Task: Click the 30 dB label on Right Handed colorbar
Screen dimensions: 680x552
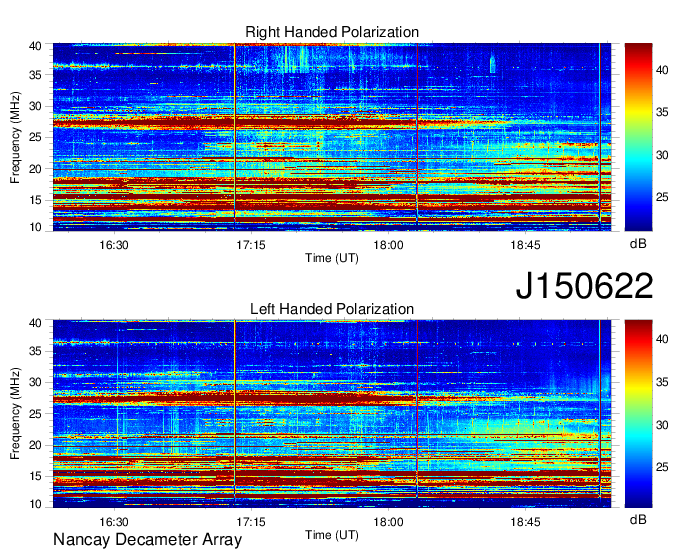Action: coord(662,155)
